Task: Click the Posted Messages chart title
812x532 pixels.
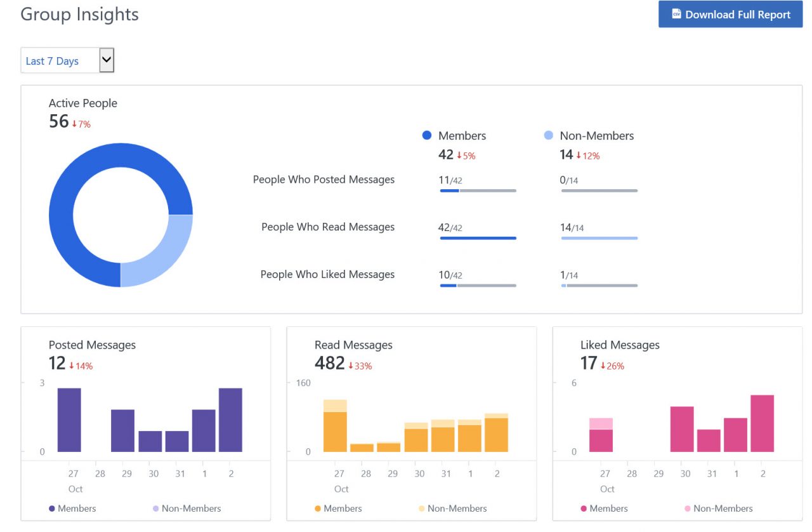Action: click(92, 345)
